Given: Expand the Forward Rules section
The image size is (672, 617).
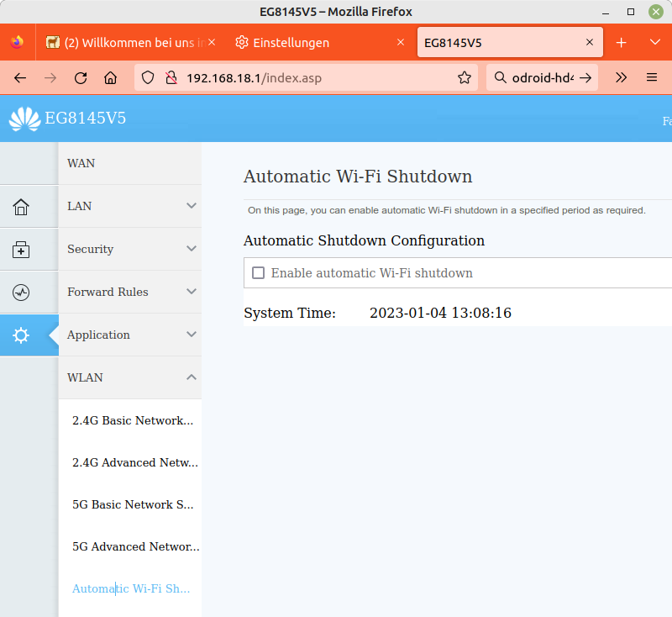Looking at the screenshot, I should 129,292.
